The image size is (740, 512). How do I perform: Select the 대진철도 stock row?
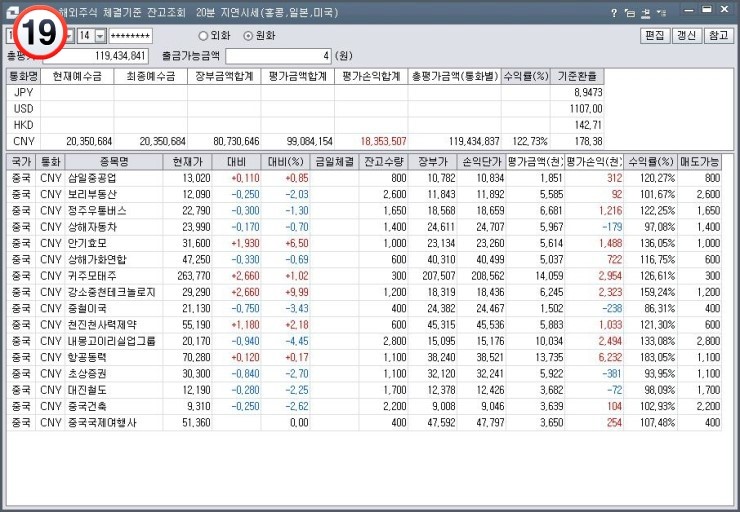coord(364,390)
